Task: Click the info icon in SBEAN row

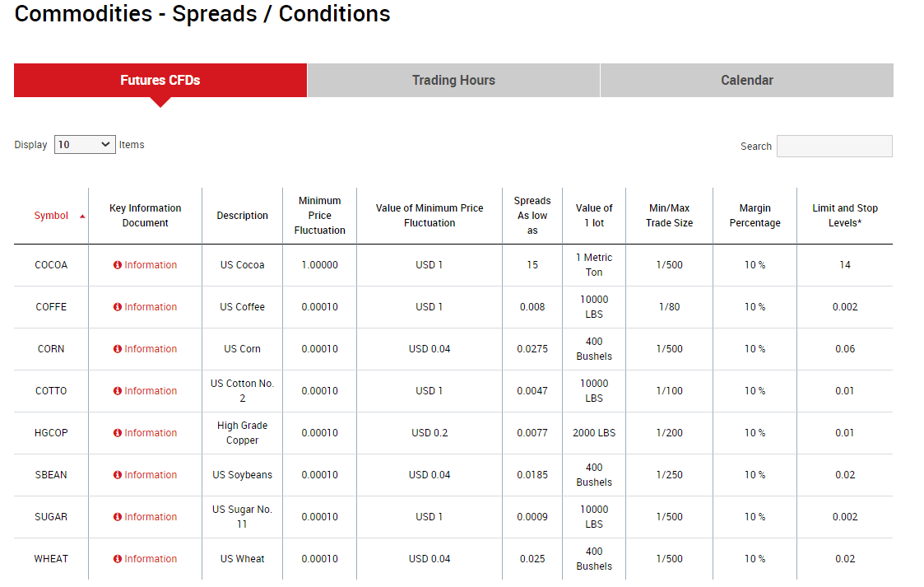Action: 118,475
